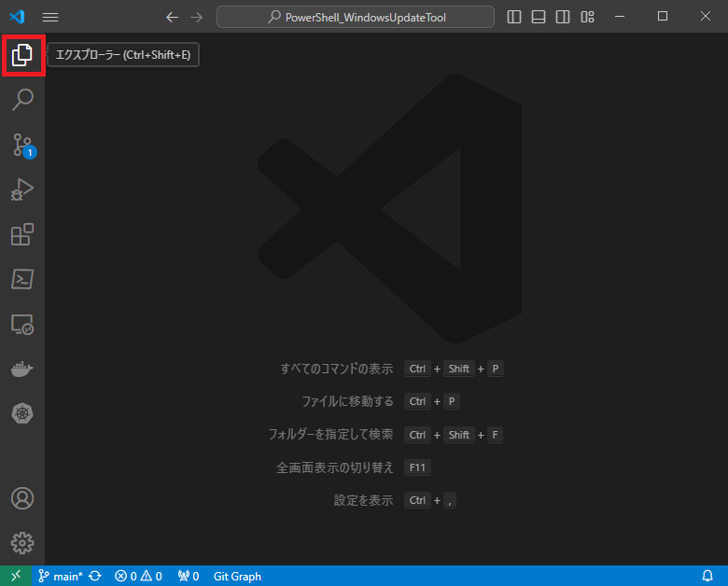Go back with the left arrow

[173, 17]
